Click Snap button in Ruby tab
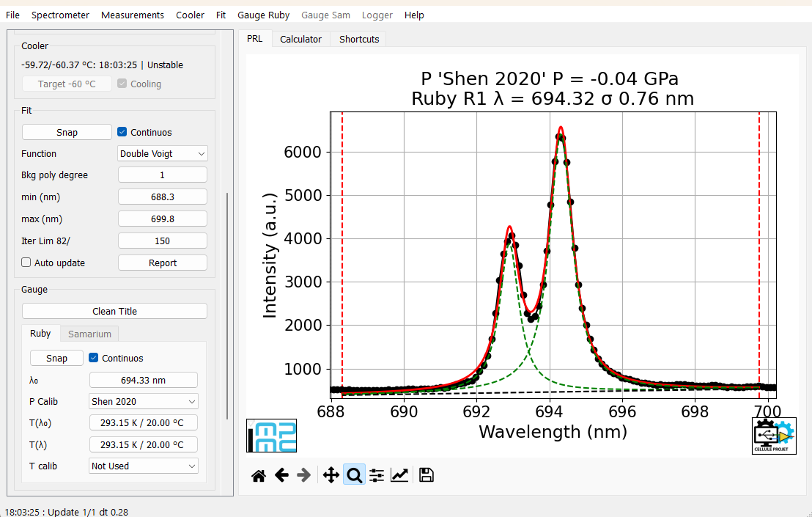Viewport: 812px width, 517px height. 56,358
